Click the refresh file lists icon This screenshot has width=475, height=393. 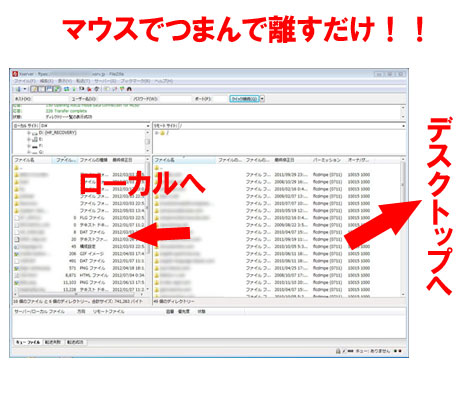[x=66, y=89]
